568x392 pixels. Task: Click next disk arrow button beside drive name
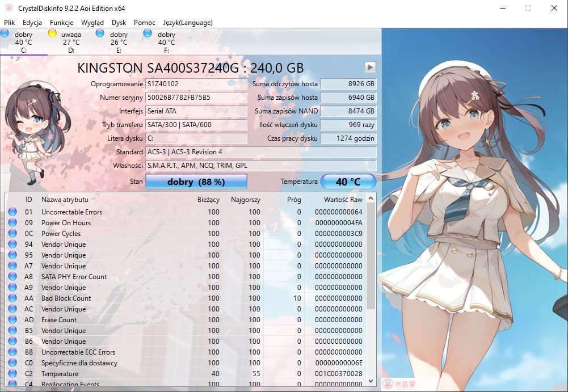(x=370, y=67)
